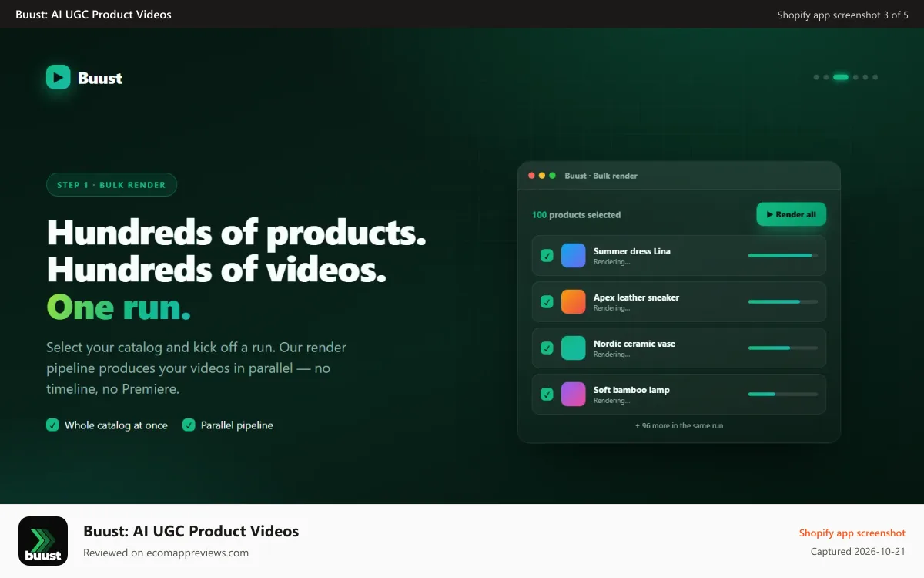
Task: Click the Whole catalog at once checkmark
Action: (x=52, y=425)
